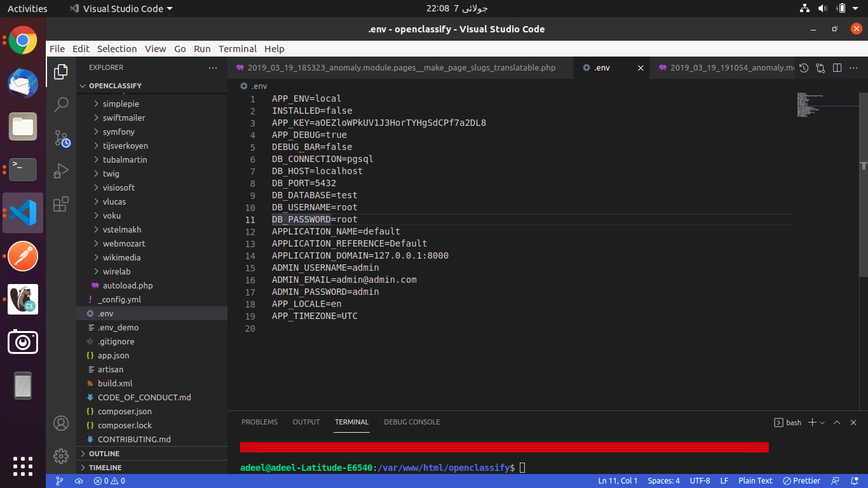Viewport: 868px width, 488px height.
Task: Expand the symfony folder
Action: coord(118,132)
